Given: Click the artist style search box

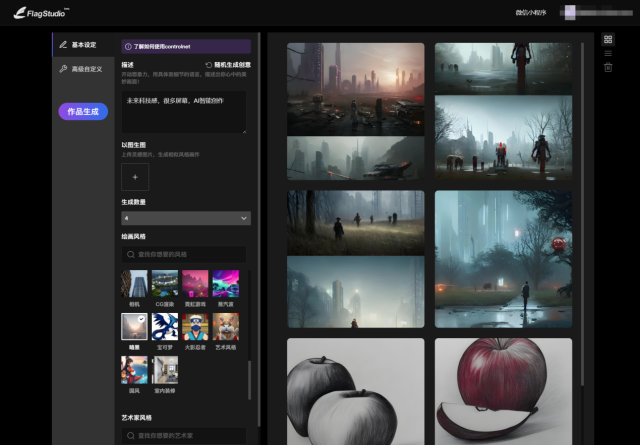Looking at the screenshot, I should pyautogui.click(x=185, y=435).
